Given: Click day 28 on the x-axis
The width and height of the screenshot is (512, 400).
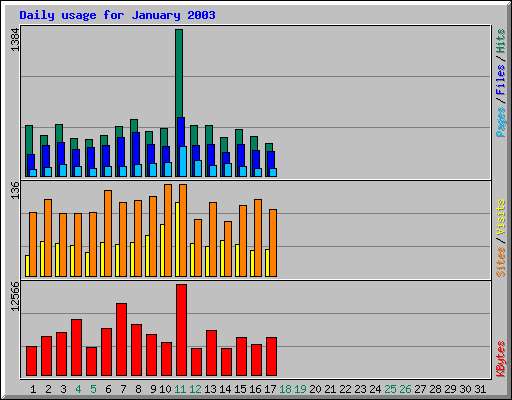Looking at the screenshot, I should 435,389.
